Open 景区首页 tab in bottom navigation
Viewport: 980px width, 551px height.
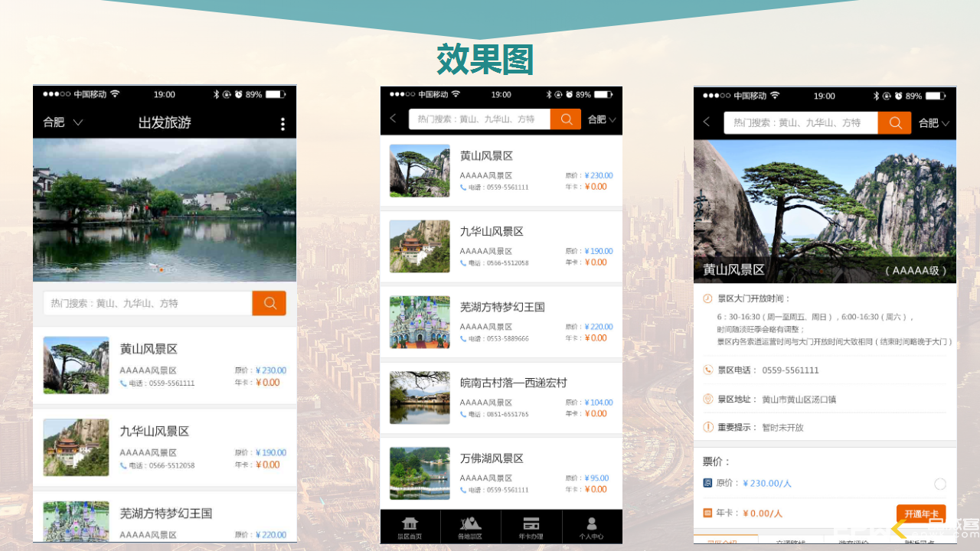(410, 527)
